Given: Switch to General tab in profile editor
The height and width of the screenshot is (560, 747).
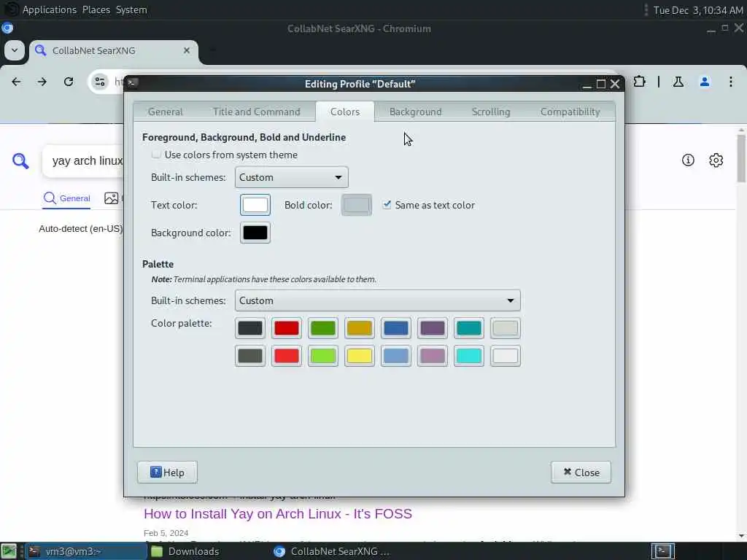Looking at the screenshot, I should tap(166, 112).
